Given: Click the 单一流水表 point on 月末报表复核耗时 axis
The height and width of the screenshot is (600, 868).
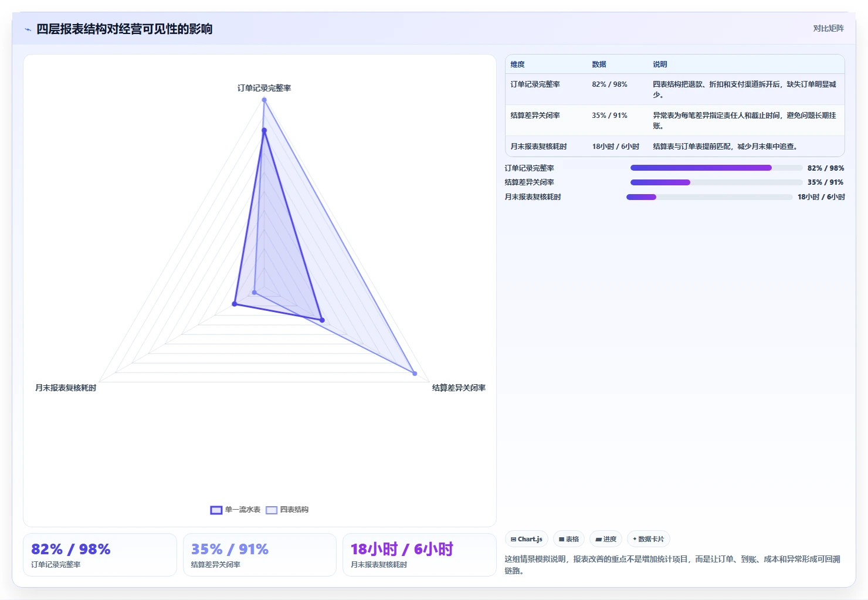Looking at the screenshot, I should 235,304.
